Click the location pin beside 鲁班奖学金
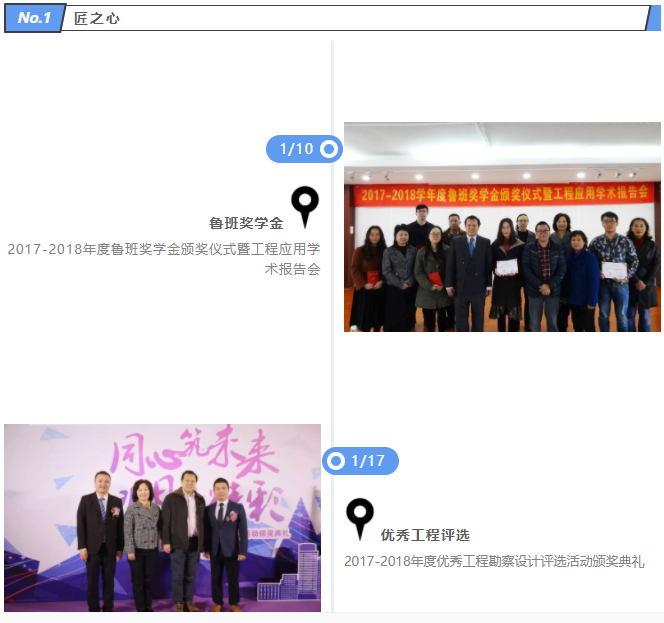Image resolution: width=664 pixels, height=623 pixels. 304,205
